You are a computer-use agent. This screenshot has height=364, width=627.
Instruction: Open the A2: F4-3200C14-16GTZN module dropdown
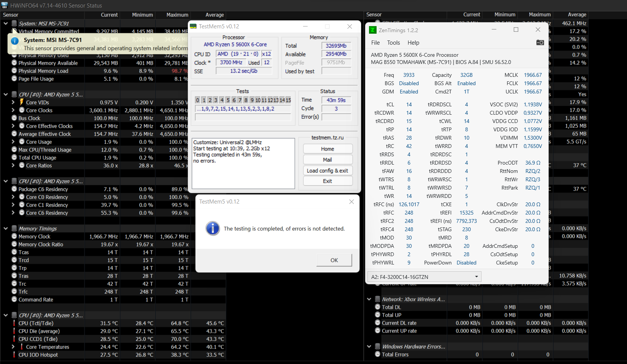pos(424,277)
